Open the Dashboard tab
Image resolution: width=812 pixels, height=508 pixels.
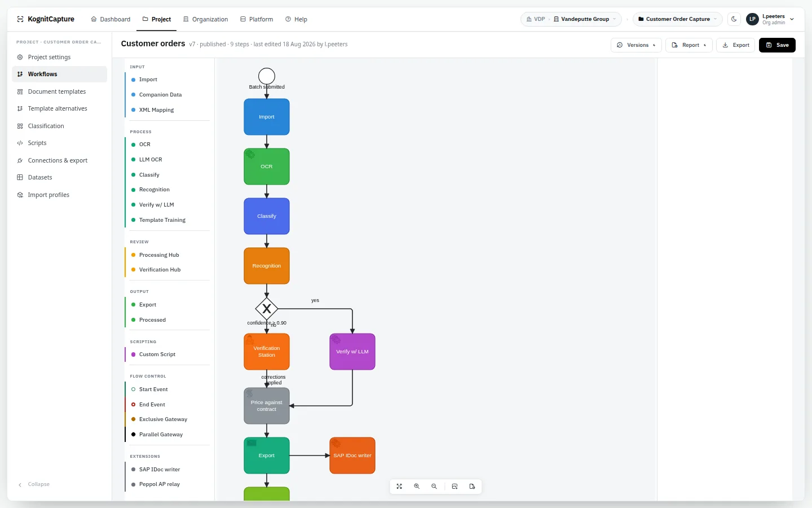pyautogui.click(x=111, y=19)
